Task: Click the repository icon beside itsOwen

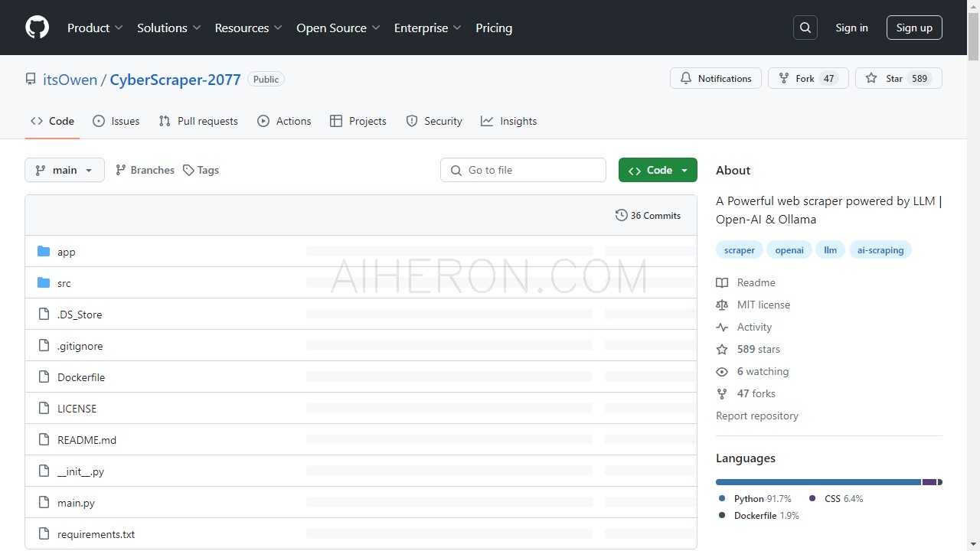Action: [x=31, y=79]
